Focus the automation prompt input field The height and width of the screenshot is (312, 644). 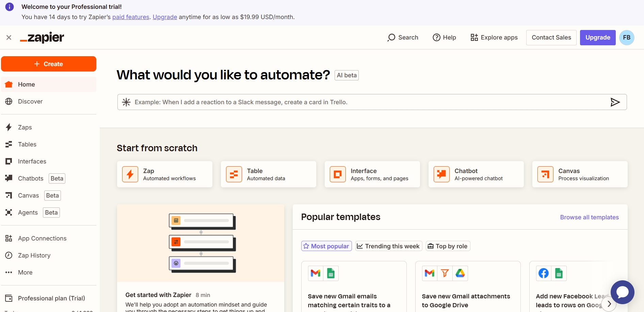click(372, 102)
